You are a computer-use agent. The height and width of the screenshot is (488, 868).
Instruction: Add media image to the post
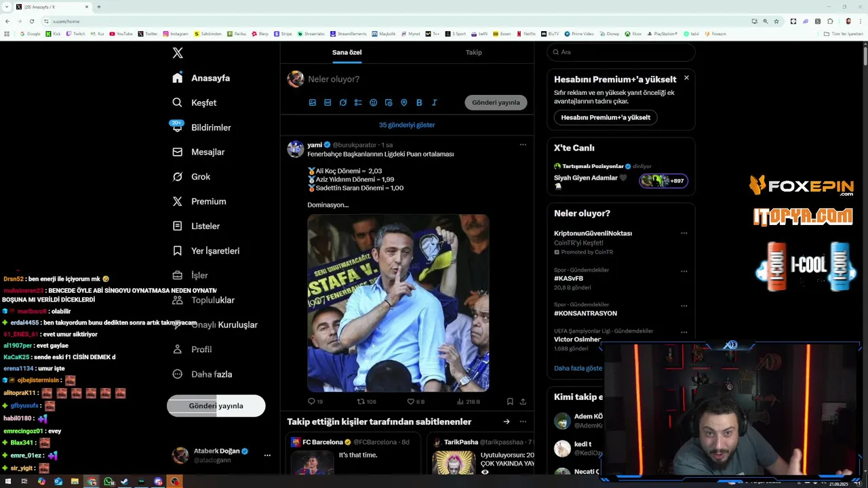(x=313, y=102)
